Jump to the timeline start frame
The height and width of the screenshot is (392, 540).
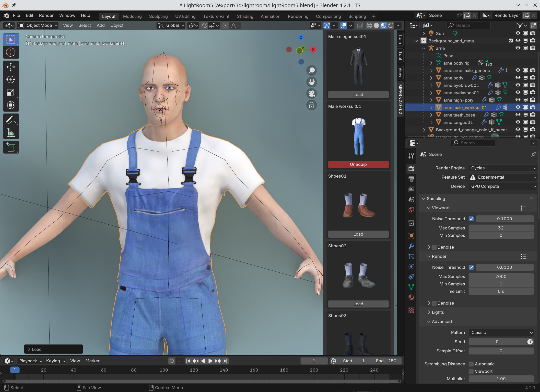[188, 361]
